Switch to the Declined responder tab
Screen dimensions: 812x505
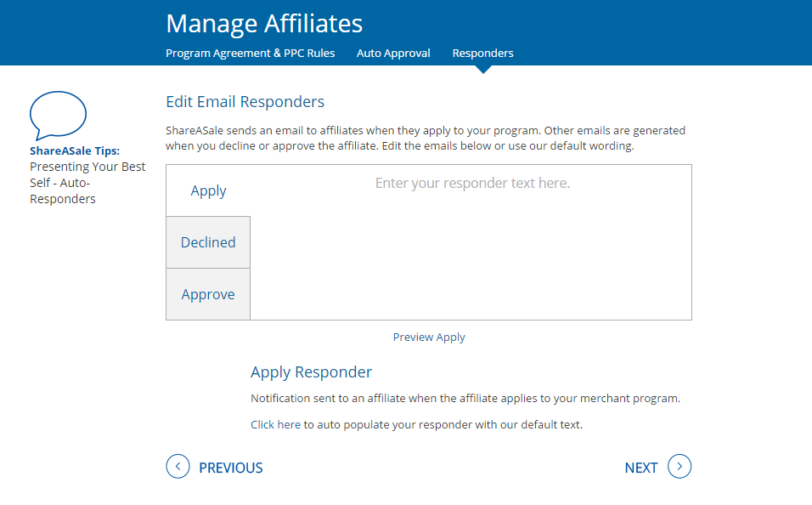pos(208,242)
